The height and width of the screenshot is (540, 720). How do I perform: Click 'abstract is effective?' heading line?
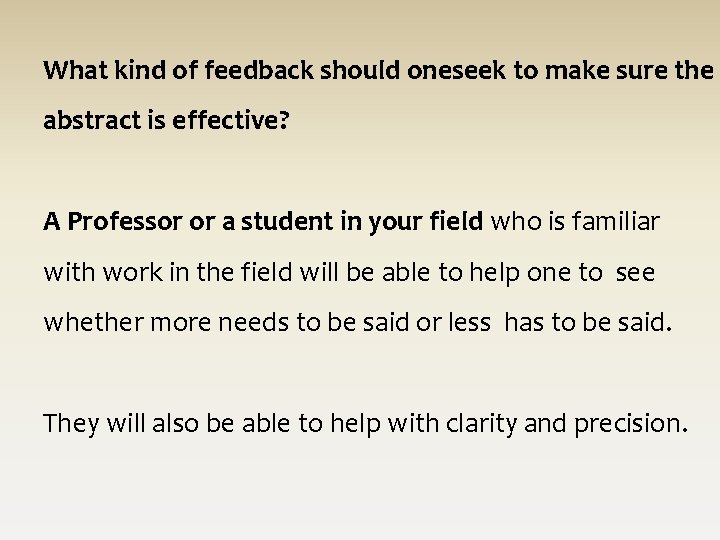pyautogui.click(x=166, y=120)
